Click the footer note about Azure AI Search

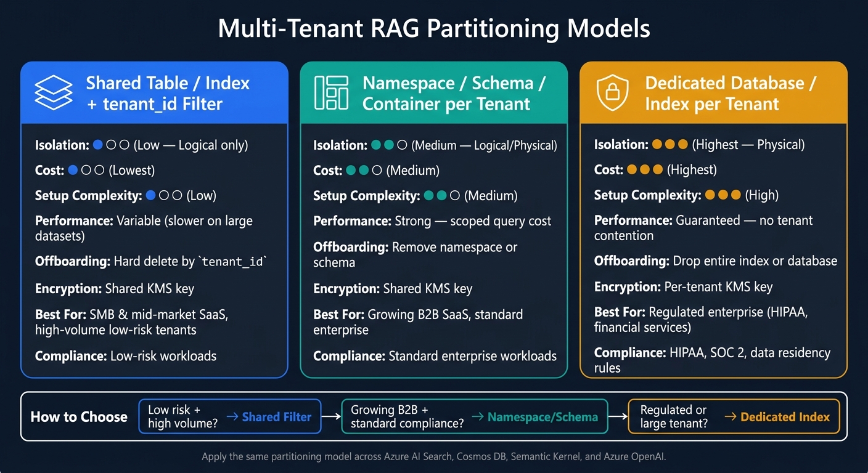(434, 457)
